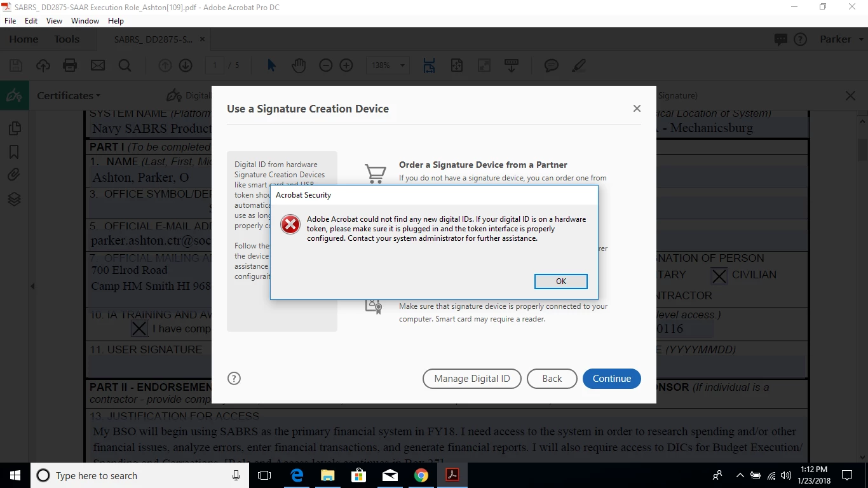
Task: Go to next page arrow
Action: pos(186,65)
